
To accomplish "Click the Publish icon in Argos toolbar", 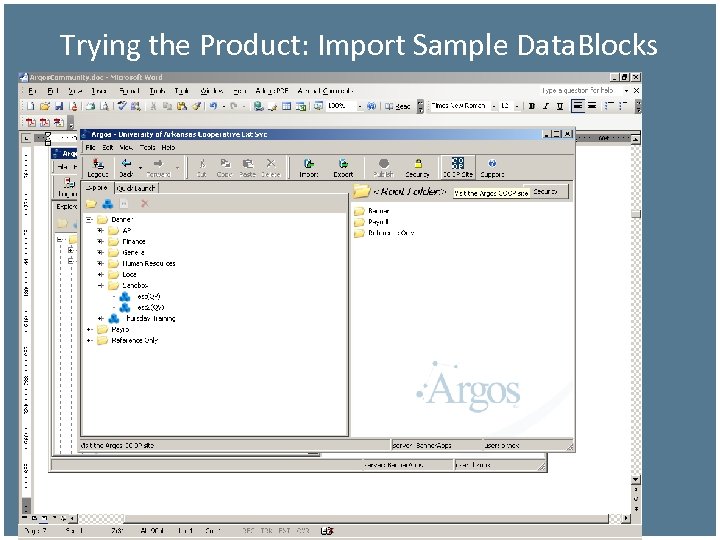I will [384, 168].
